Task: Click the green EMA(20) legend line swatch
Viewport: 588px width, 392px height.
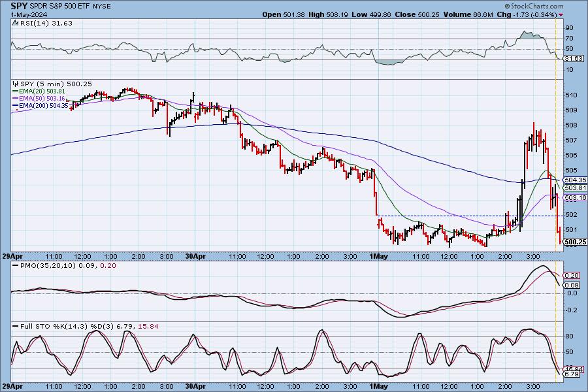Action: point(16,91)
